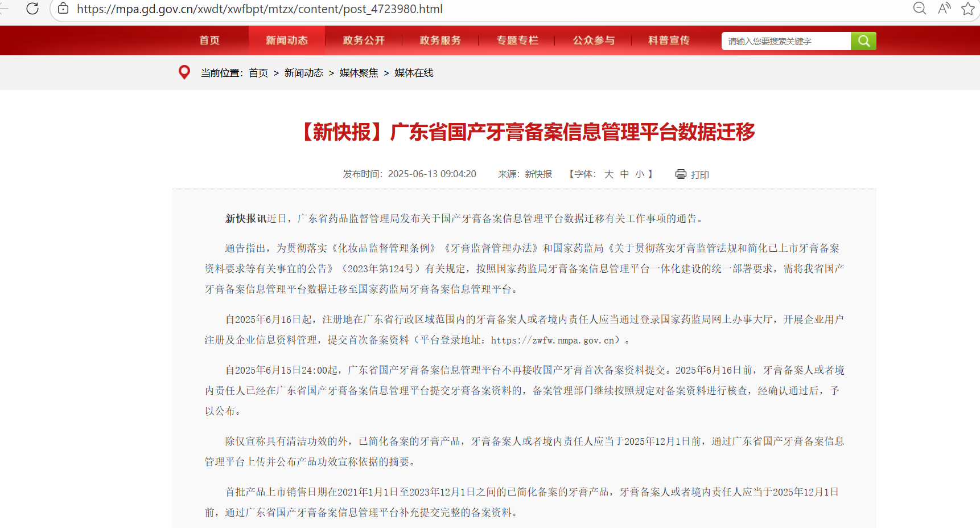Open print view via the 打印 printer icon

681,174
